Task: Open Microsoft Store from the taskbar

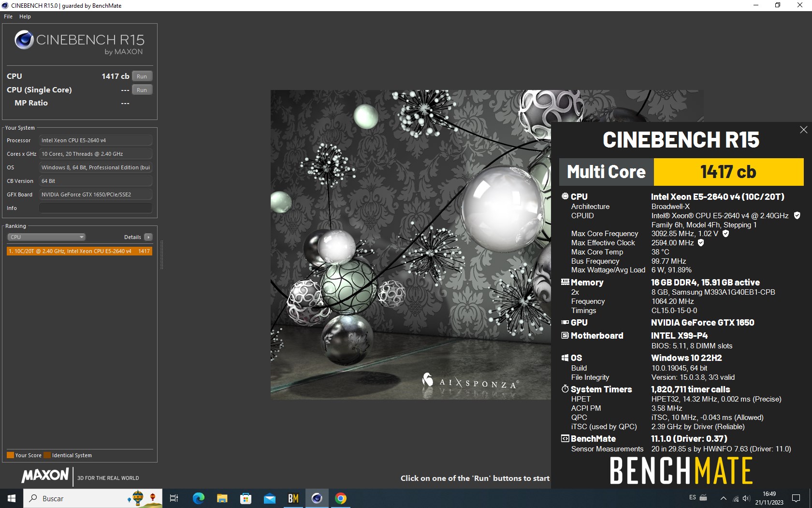Action: (x=246, y=498)
